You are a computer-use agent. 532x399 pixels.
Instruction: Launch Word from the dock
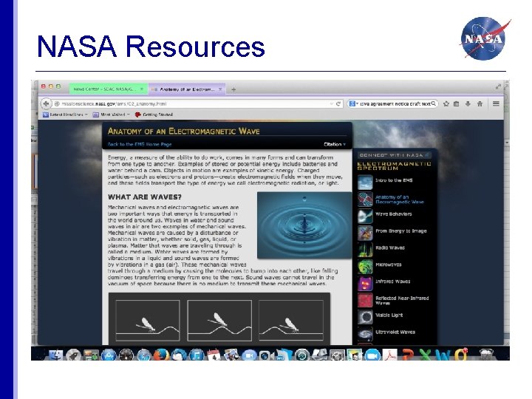click(x=443, y=355)
